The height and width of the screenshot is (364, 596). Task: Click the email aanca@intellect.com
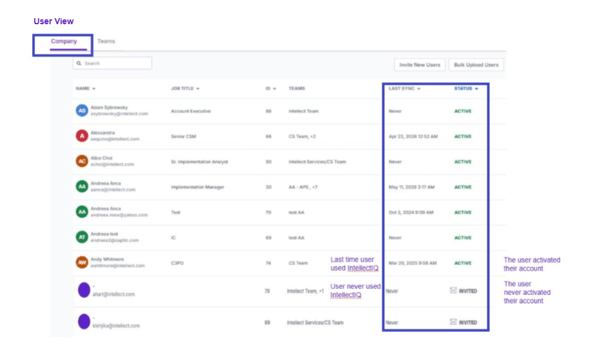(x=113, y=189)
